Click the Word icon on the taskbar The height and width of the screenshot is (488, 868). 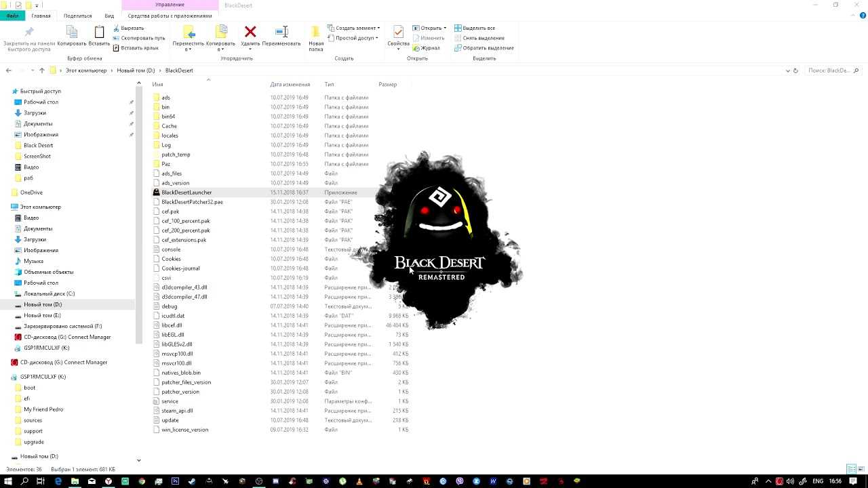click(x=493, y=481)
